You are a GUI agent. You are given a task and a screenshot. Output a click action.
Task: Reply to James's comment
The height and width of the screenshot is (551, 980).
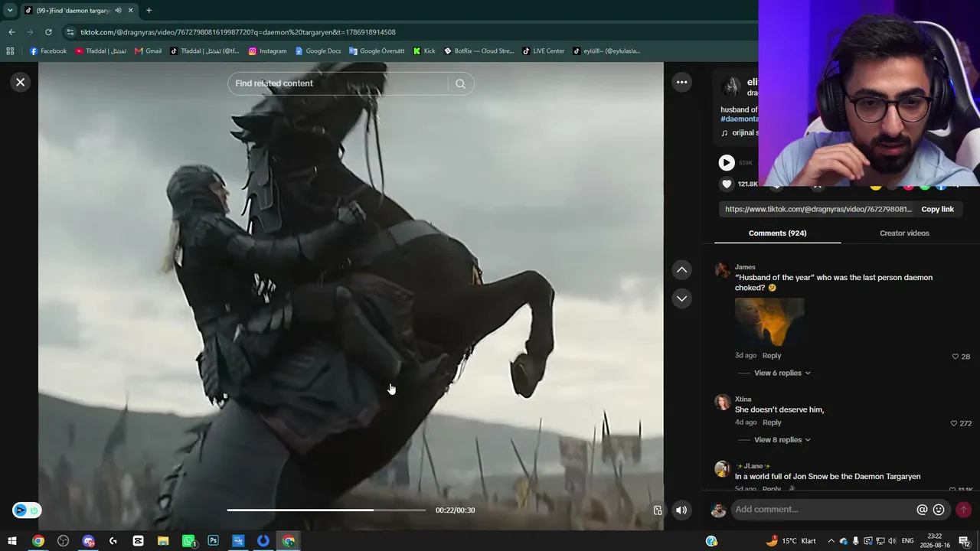772,355
